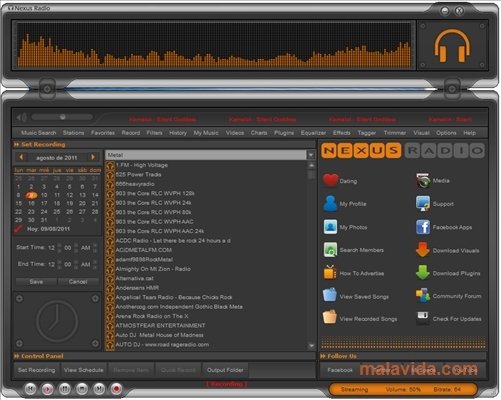Click station icon beside ACIDMETALFM.COM
This screenshot has width=501, height=400.
pyautogui.click(x=110, y=250)
